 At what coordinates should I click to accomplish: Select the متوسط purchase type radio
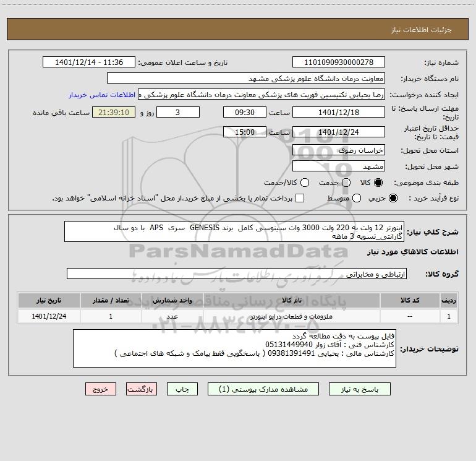point(357,198)
